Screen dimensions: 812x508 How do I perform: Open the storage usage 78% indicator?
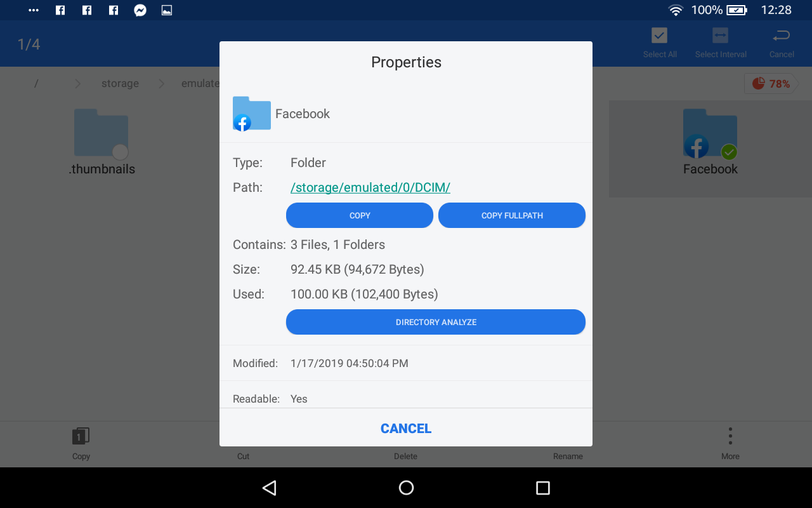pyautogui.click(x=771, y=84)
